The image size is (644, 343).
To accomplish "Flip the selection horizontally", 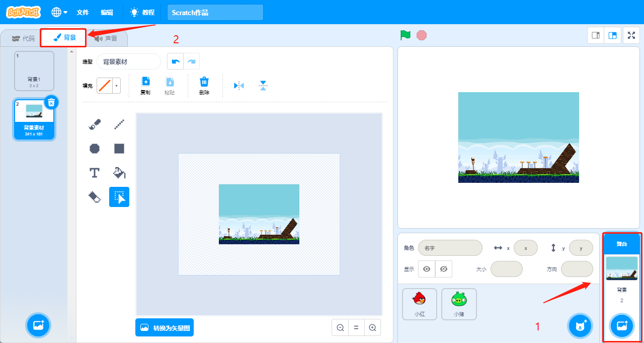I will [x=239, y=86].
